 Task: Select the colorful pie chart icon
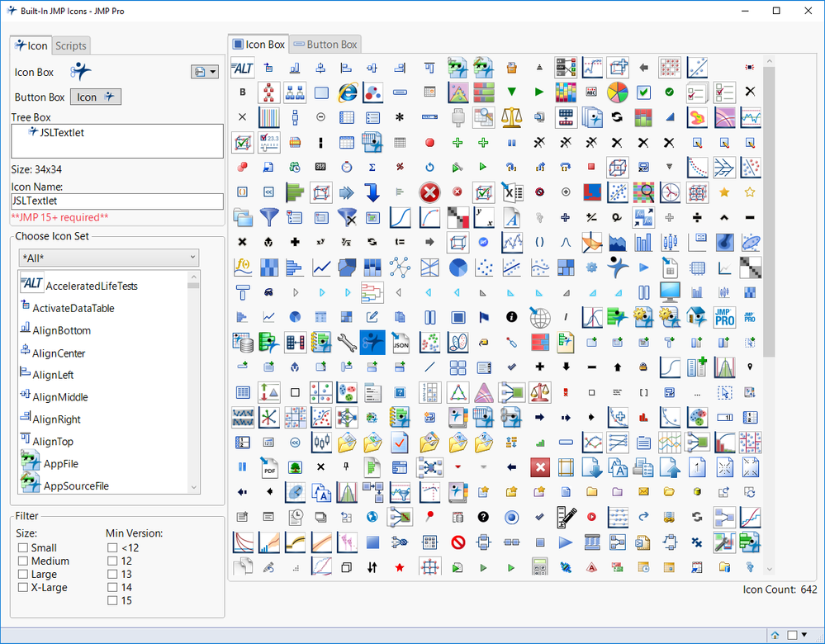[617, 92]
